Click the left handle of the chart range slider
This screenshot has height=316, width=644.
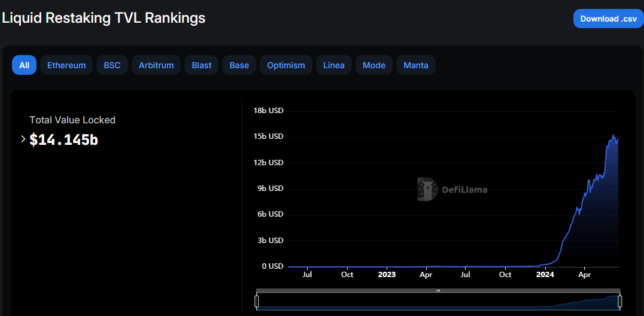tap(257, 300)
